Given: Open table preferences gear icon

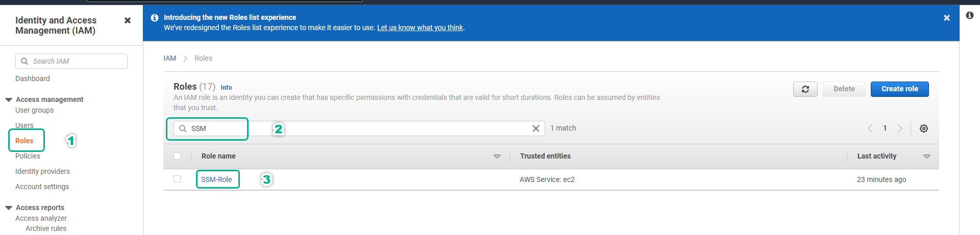Looking at the screenshot, I should pyautogui.click(x=923, y=128).
